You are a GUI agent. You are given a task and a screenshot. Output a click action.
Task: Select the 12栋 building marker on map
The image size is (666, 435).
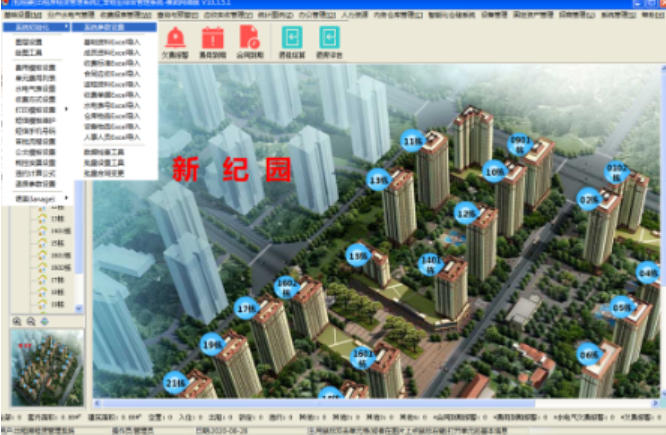tap(466, 213)
